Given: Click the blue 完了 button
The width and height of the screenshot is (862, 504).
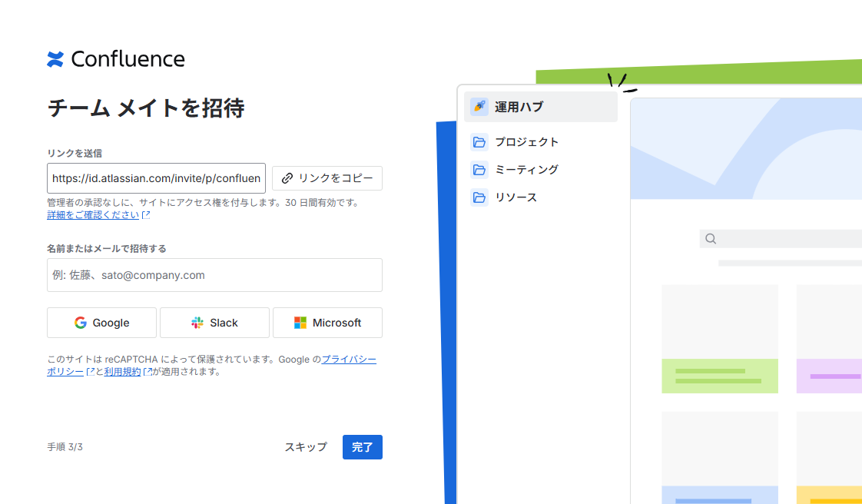Looking at the screenshot, I should 362,447.
